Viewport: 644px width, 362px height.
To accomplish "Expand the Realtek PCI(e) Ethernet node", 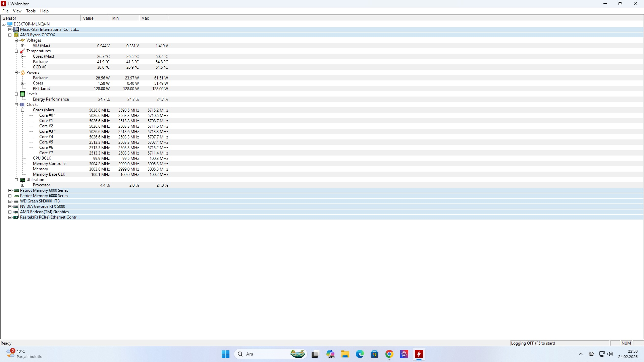I will coord(10,217).
